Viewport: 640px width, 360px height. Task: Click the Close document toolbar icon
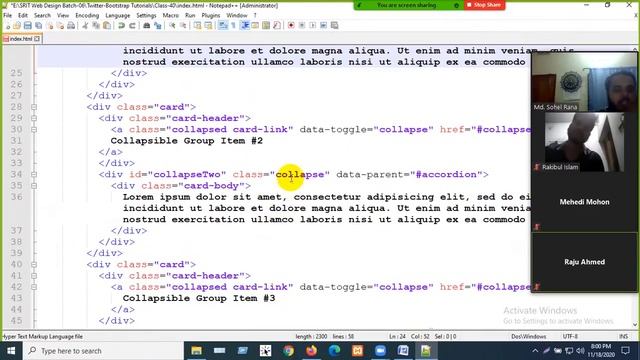tap(49, 25)
